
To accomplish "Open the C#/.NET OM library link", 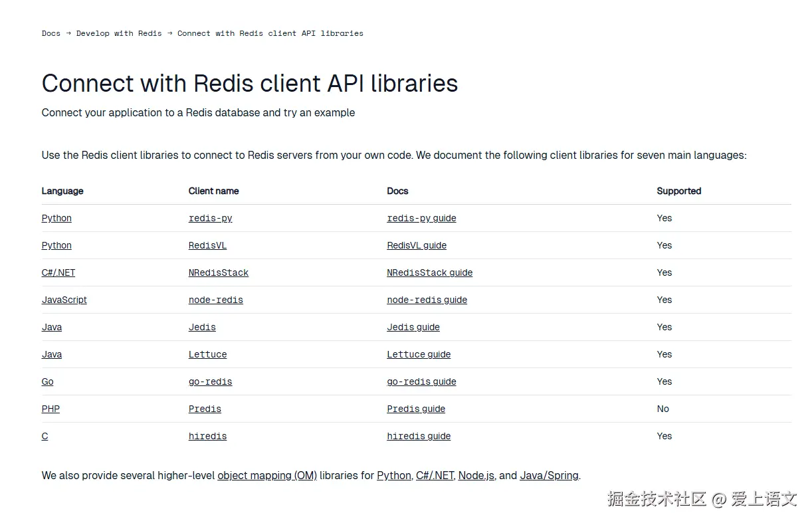I will click(x=435, y=476).
